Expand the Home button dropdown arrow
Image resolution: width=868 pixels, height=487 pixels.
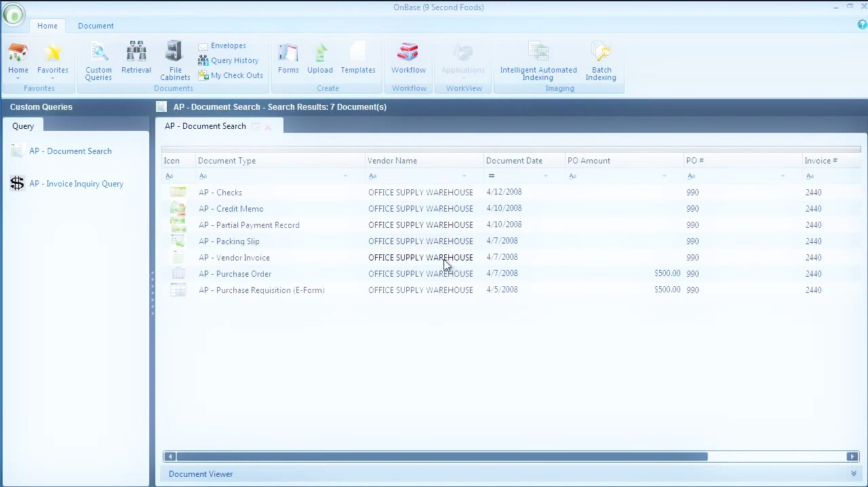pyautogui.click(x=18, y=79)
